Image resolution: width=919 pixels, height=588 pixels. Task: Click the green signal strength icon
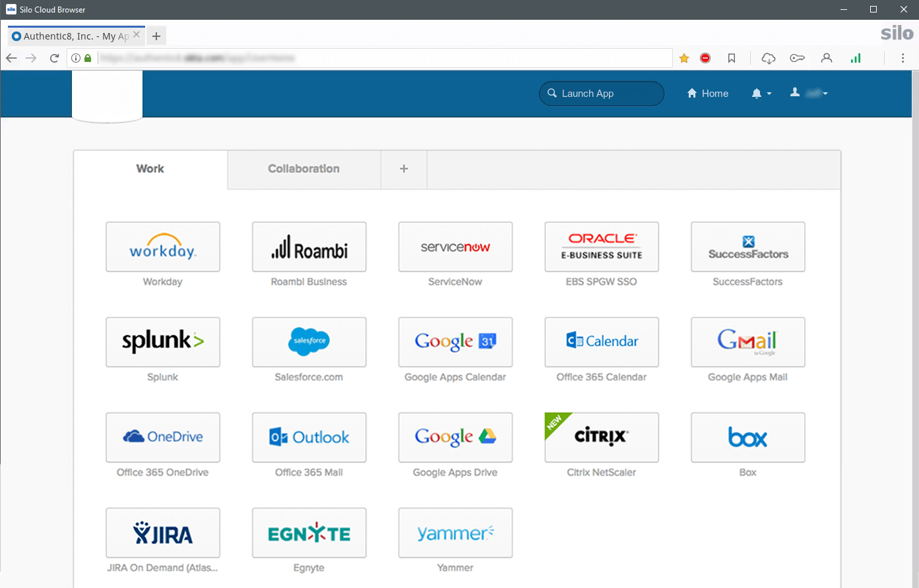coord(856,58)
